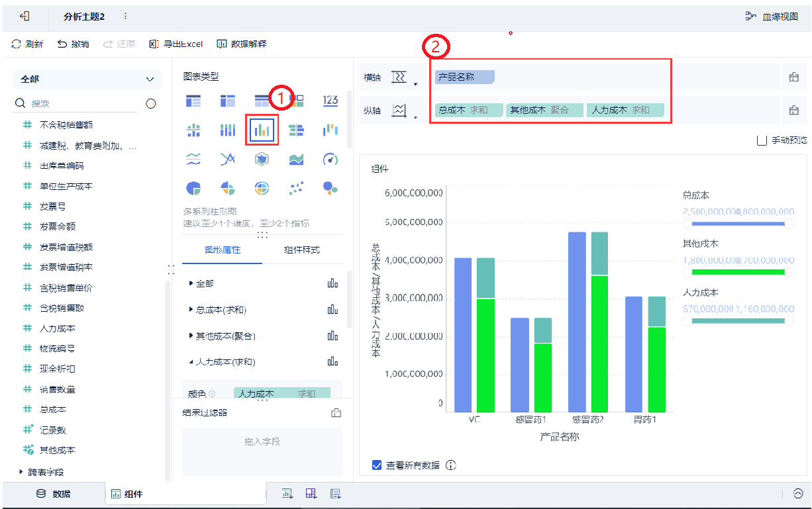The height and width of the screenshot is (509, 812).
Task: Click the 纵轴 row clear-fields icon
Action: pyautogui.click(x=793, y=111)
